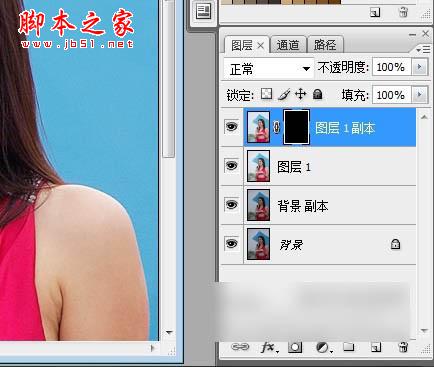This screenshot has width=434, height=367.
Task: Toggle lock all padlock icon
Action: [x=318, y=94]
